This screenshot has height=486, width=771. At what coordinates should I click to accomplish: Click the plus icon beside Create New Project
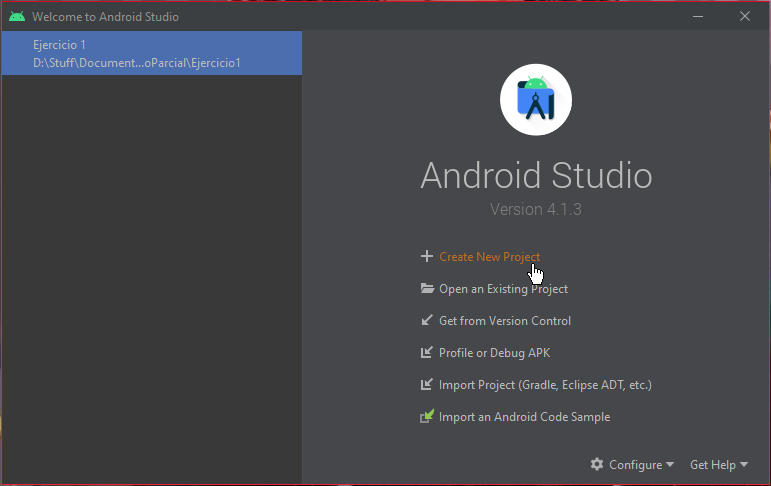coord(426,256)
